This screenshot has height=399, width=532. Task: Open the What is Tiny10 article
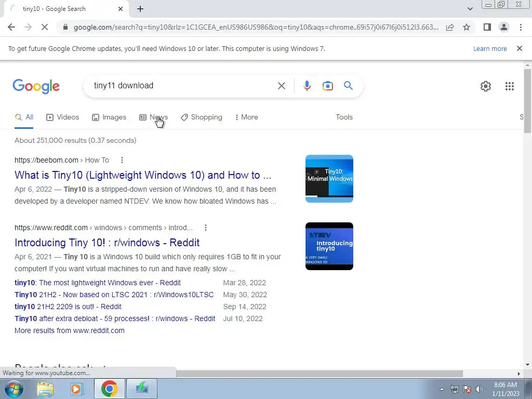point(143,175)
